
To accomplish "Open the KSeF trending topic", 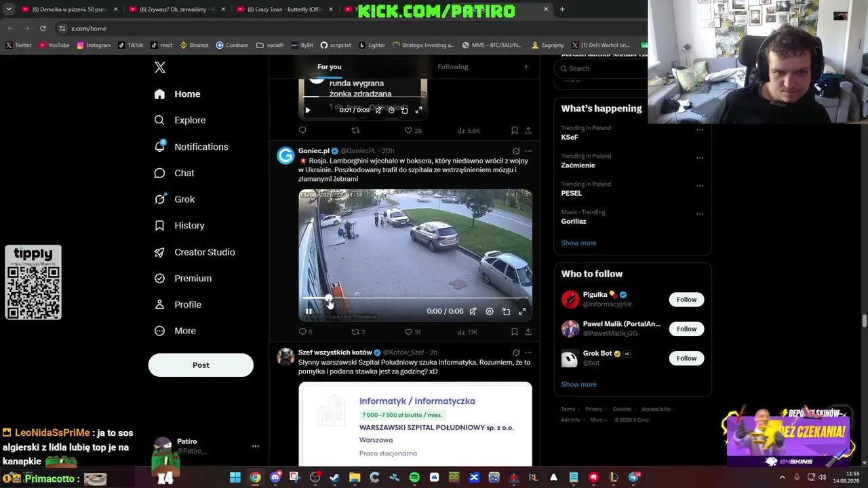I will [x=570, y=137].
